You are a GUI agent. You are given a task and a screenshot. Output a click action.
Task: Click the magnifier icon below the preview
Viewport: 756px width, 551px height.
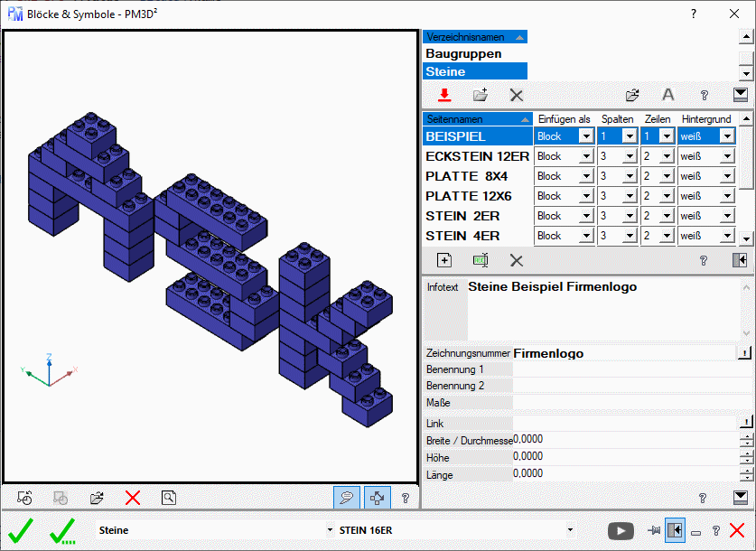[168, 497]
